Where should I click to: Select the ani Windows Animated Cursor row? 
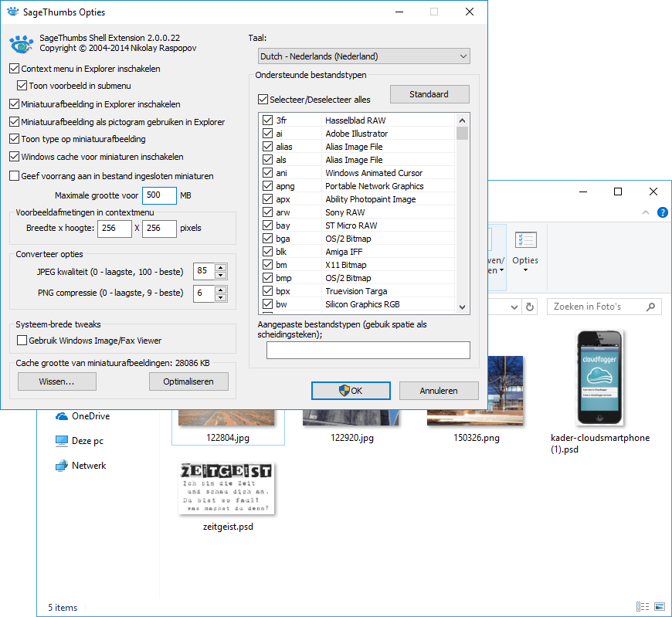click(358, 173)
